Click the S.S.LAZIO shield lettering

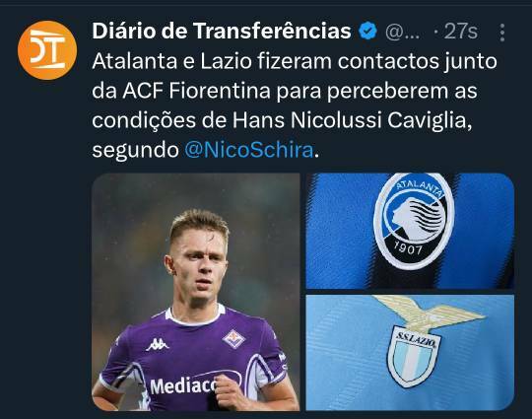(416, 339)
